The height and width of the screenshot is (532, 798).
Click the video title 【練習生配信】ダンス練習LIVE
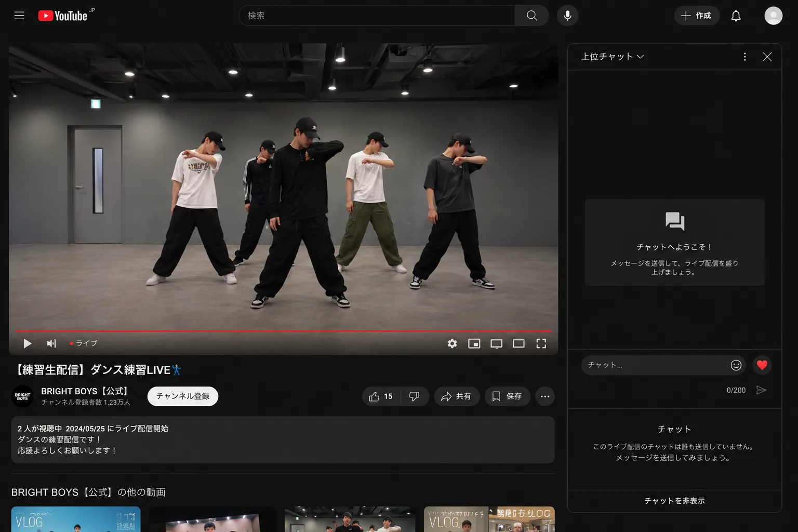97,370
